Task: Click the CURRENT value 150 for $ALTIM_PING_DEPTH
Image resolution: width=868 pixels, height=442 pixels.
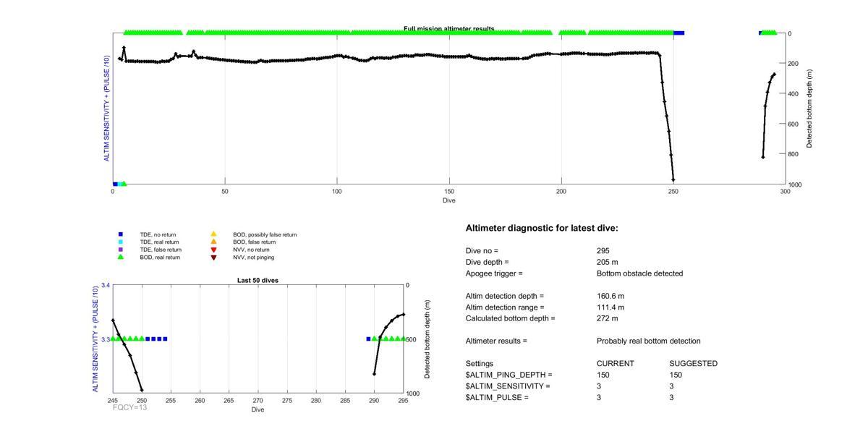Action: 603,375
